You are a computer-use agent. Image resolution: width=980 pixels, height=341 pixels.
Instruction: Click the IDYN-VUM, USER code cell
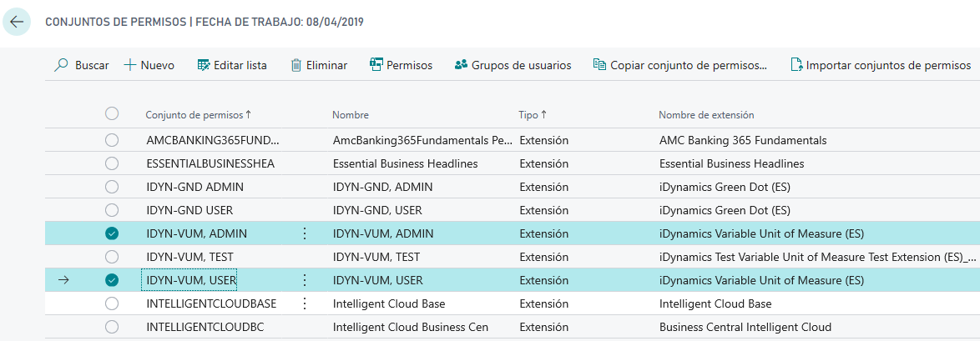pos(189,280)
